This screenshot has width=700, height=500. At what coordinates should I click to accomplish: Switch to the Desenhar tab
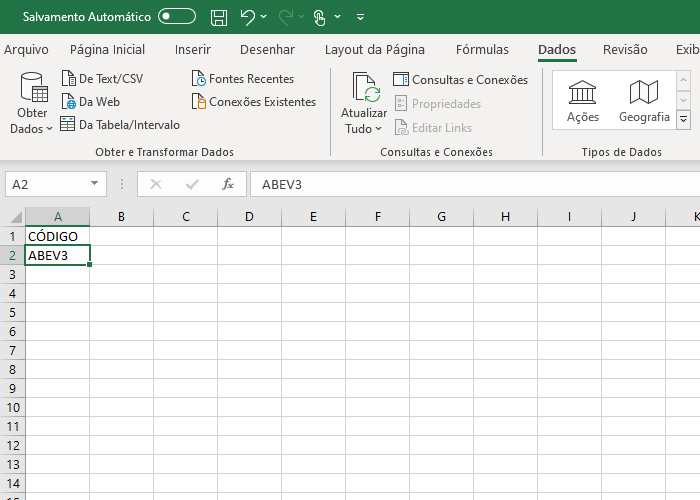coord(267,50)
